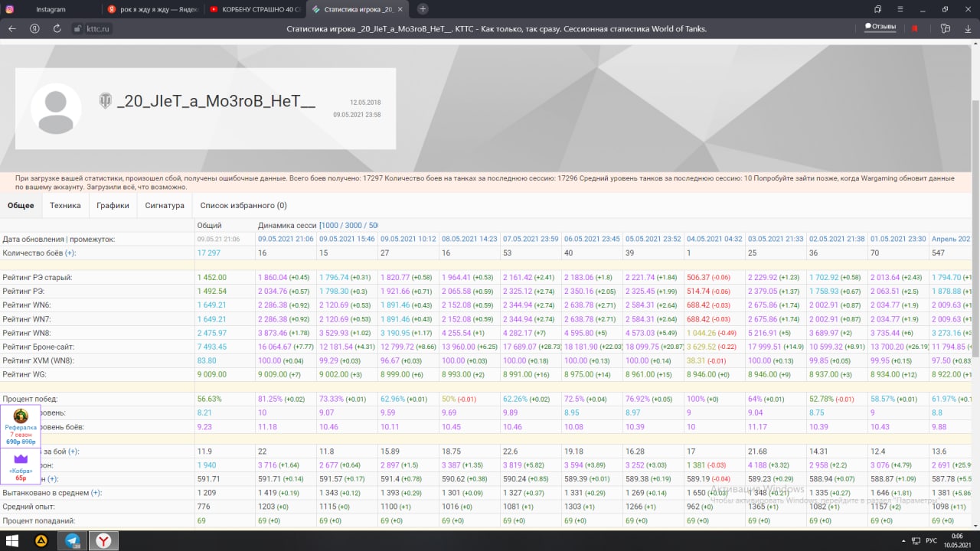Open Telegram from the taskbar
Viewport: 980px width, 551px height.
tap(73, 540)
